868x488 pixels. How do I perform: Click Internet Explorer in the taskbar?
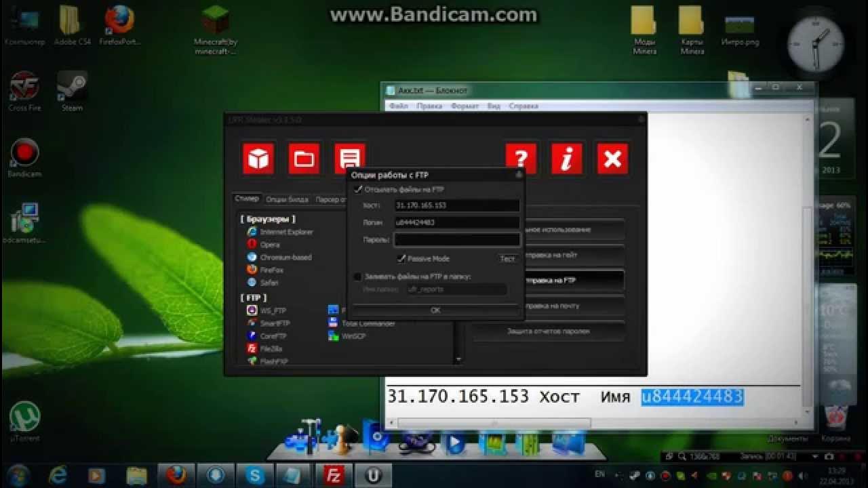[59, 475]
